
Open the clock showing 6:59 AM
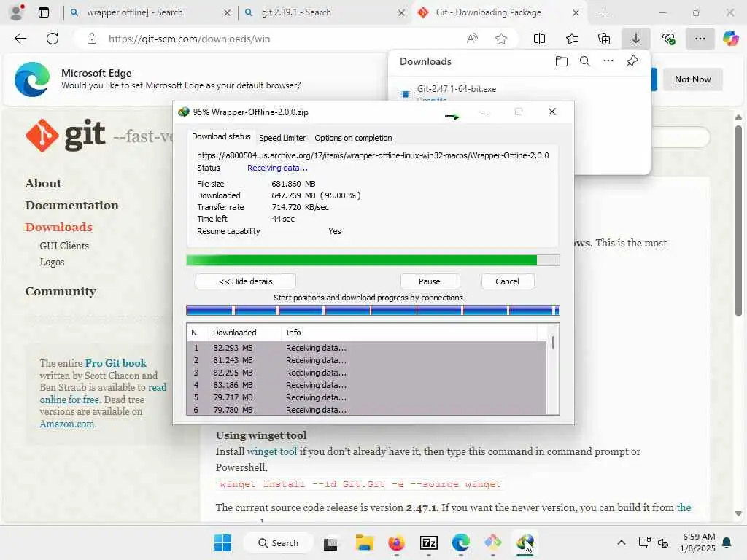click(x=698, y=542)
